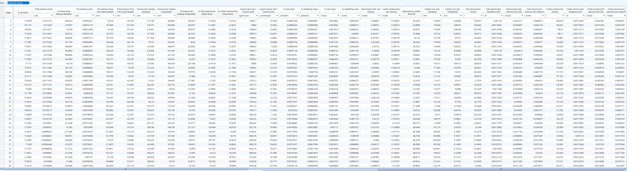Select Liquid mass rate cell 10865 in stage 12

point(248,63)
